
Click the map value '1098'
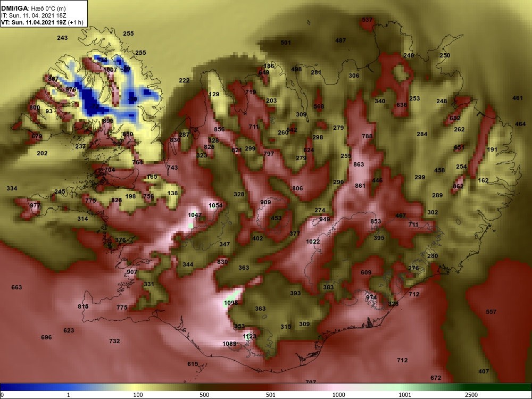click(231, 302)
